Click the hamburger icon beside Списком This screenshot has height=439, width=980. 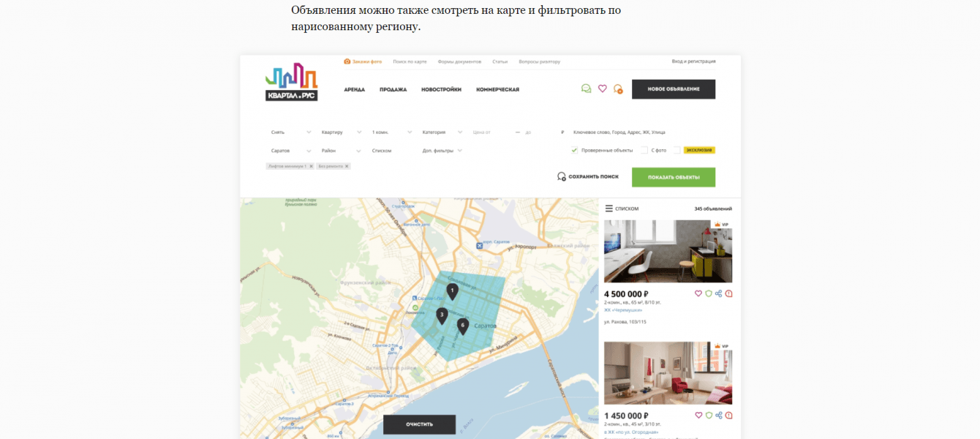(608, 209)
